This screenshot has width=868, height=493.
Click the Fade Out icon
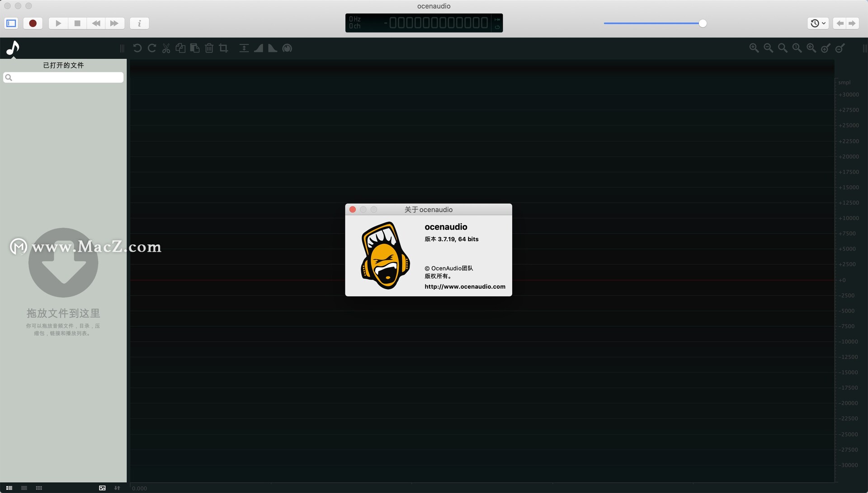(273, 48)
